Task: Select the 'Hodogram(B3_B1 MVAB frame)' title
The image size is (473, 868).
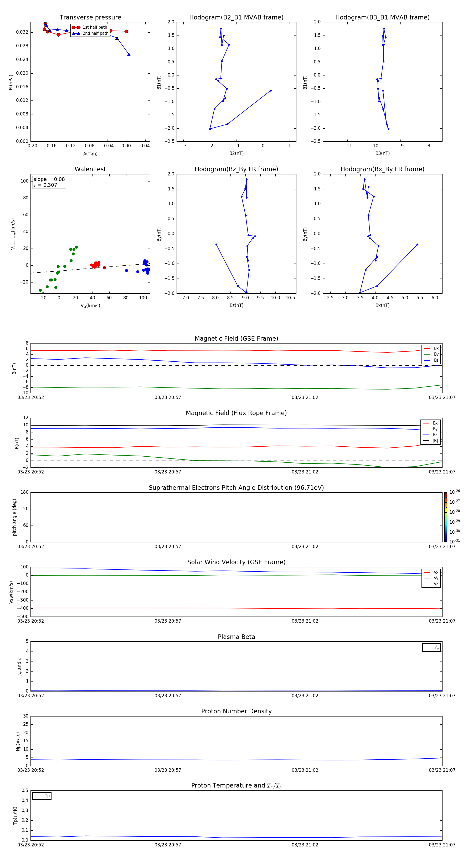Action: [x=382, y=18]
